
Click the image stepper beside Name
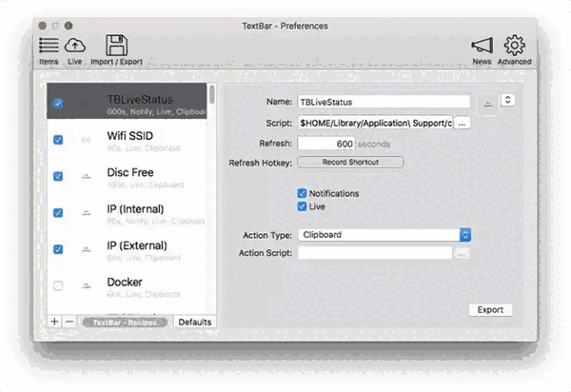[507, 100]
